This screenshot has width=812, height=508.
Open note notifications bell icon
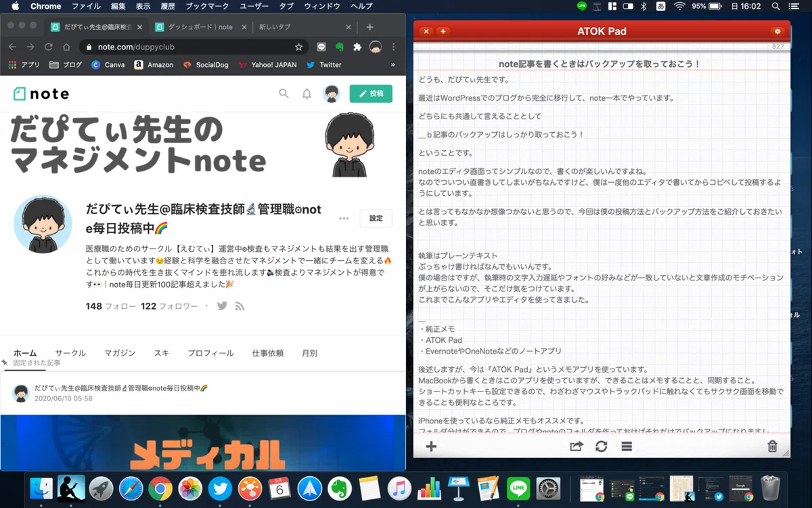[307, 93]
